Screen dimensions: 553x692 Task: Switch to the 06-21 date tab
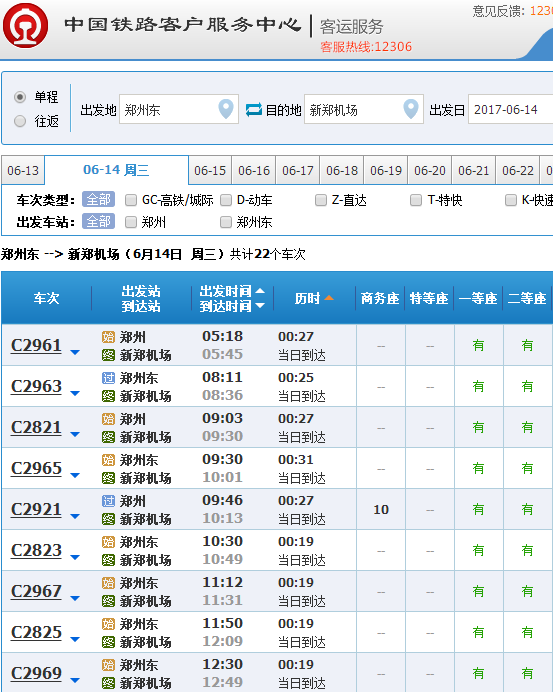[474, 170]
